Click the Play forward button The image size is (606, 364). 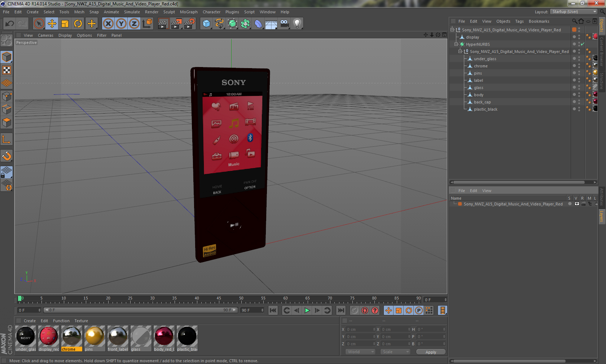point(307,310)
